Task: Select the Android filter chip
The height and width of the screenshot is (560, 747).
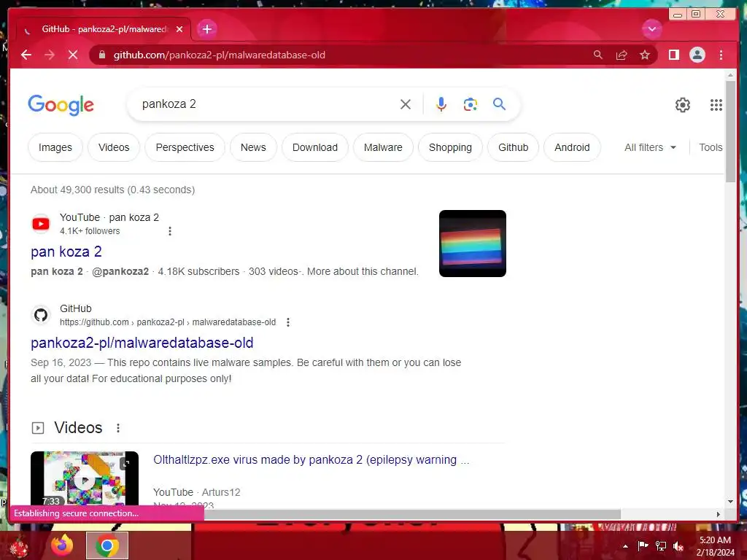Action: [x=572, y=147]
